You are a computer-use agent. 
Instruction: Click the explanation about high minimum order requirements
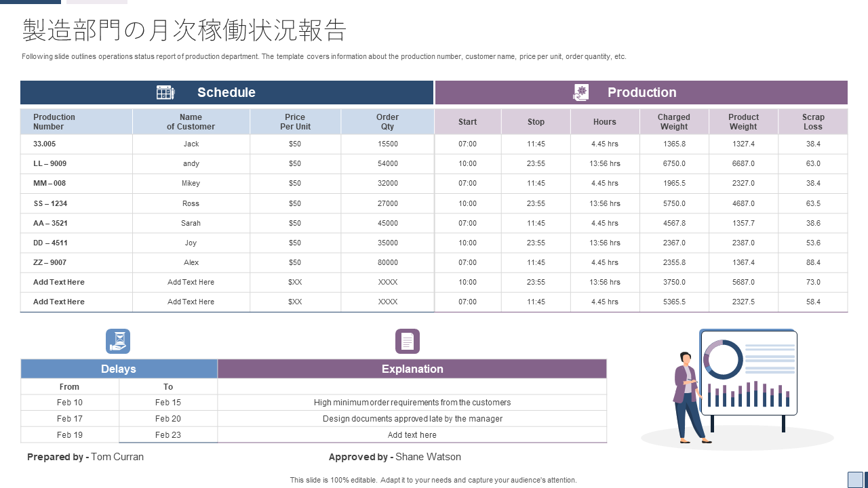click(412, 403)
